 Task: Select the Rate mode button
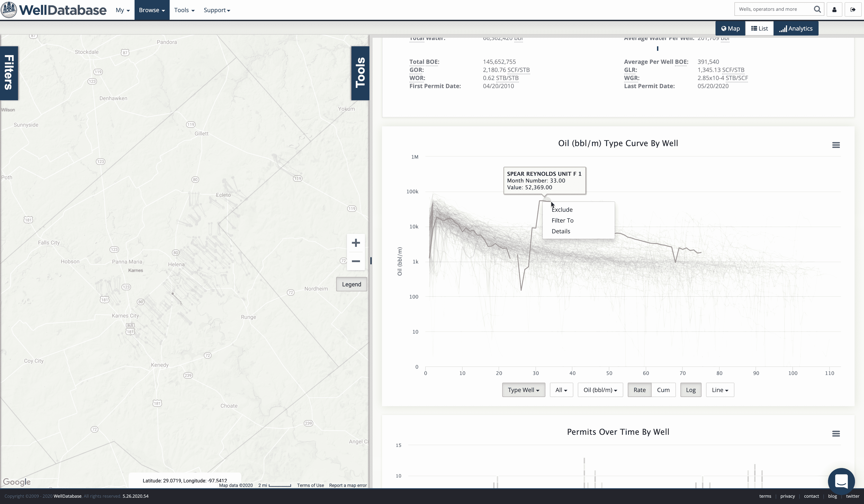point(639,390)
